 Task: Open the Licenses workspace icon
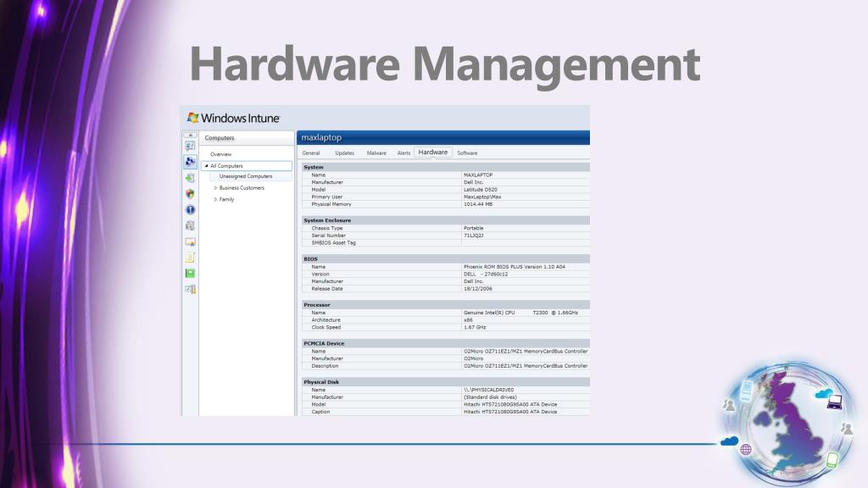coord(190,241)
